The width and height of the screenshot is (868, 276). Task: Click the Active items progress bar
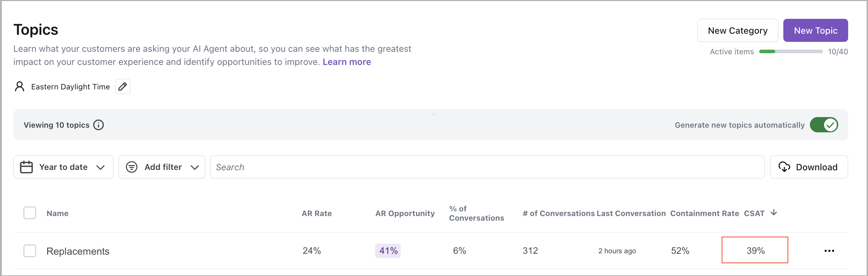791,51
